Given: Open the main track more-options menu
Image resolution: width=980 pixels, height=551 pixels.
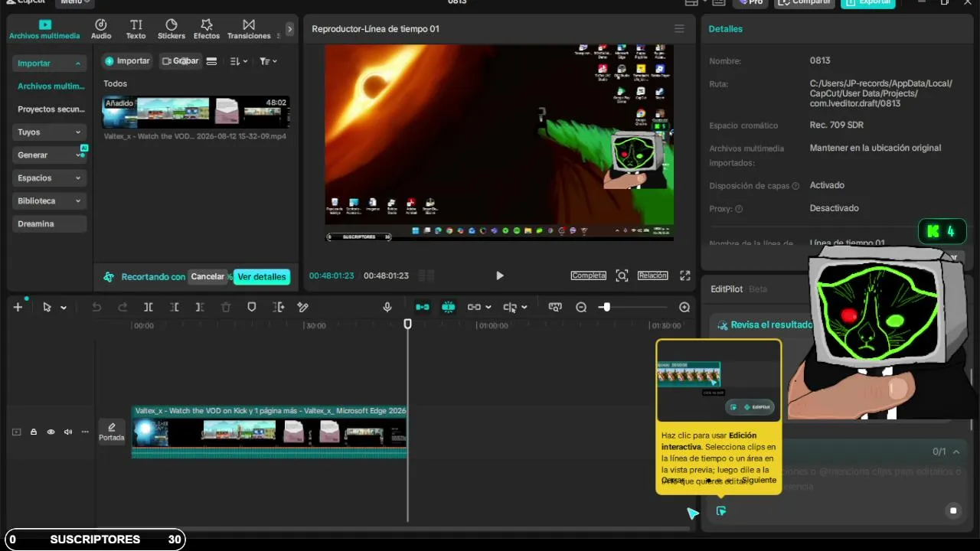Looking at the screenshot, I should click(85, 432).
